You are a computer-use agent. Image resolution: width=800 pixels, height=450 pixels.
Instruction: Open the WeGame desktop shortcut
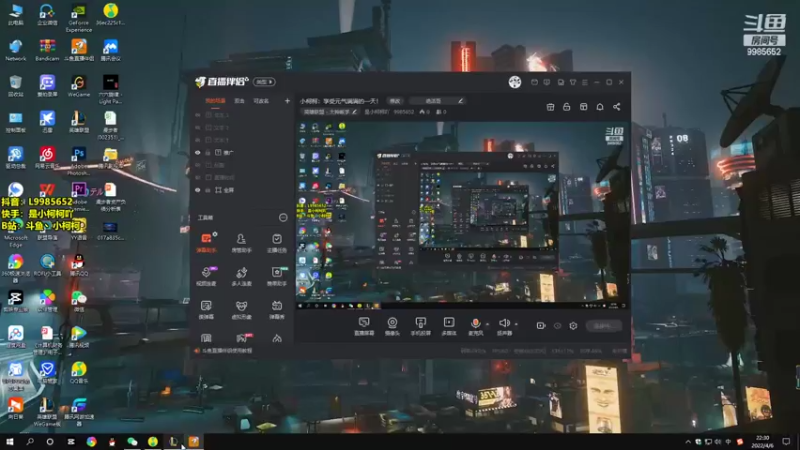coord(79,86)
